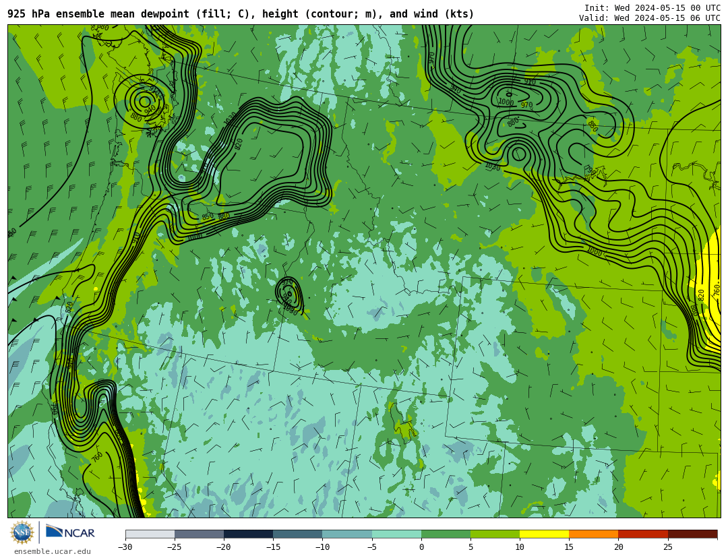Click the -30 colorbar tick label

coord(125,547)
